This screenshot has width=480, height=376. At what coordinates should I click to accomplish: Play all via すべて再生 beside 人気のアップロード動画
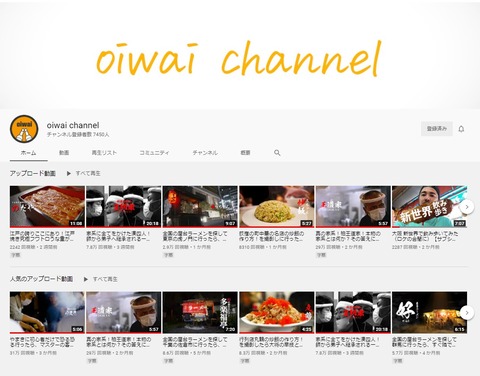[x=105, y=279]
